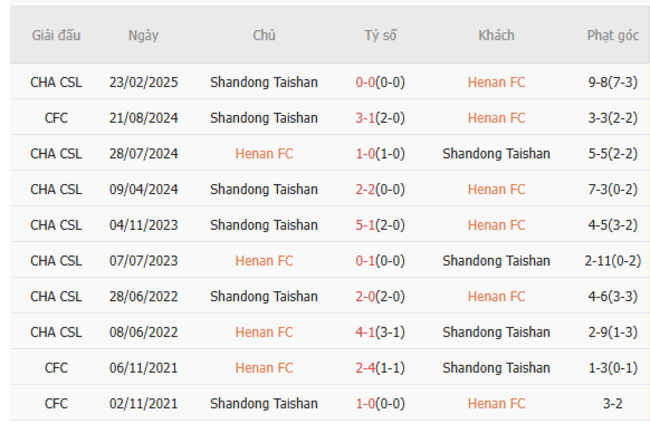Open away team Henan FC on 02/11/2021
Image resolution: width=650 pixels, height=424 pixels.
(x=496, y=404)
